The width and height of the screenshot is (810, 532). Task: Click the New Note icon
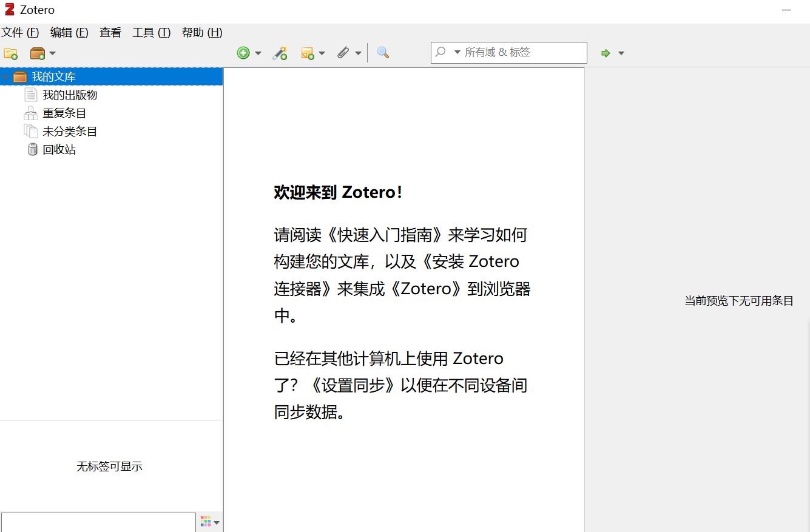click(x=308, y=53)
